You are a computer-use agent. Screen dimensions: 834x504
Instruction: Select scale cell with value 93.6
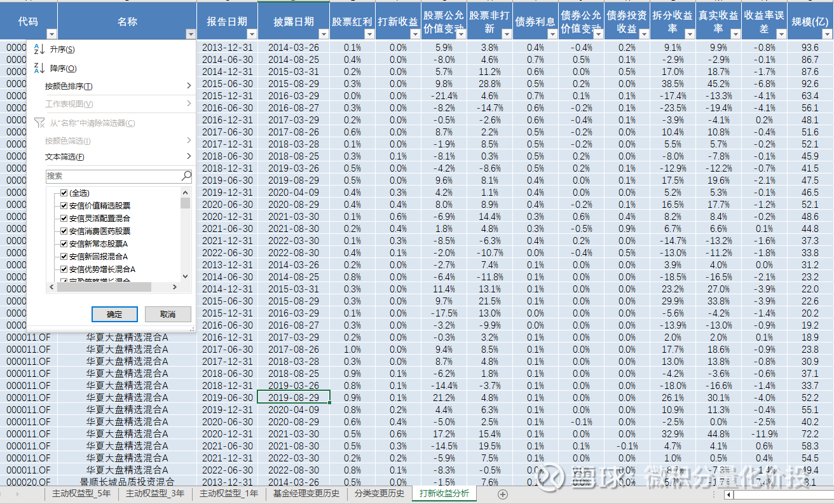(810, 47)
